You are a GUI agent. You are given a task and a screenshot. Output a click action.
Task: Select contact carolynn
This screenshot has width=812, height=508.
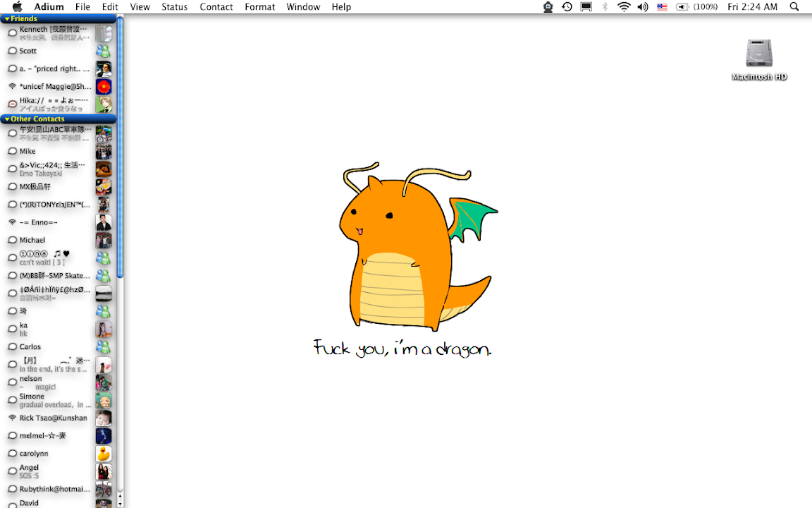click(58, 454)
